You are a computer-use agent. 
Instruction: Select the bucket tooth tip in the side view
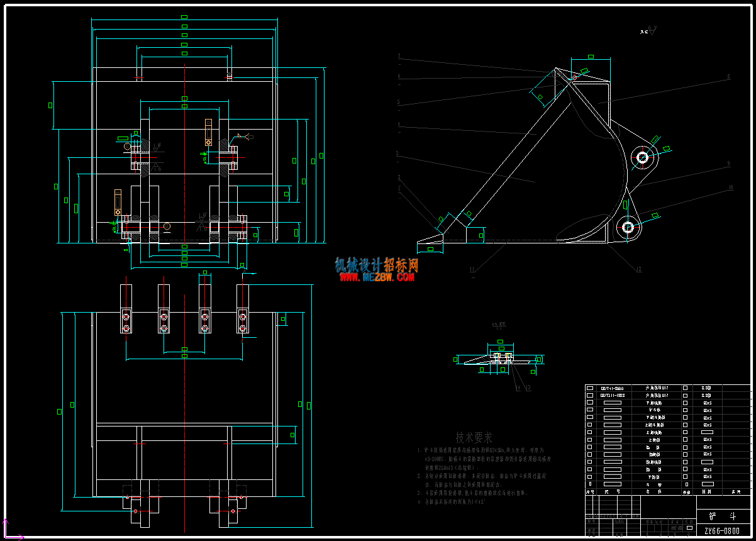pyautogui.click(x=430, y=240)
